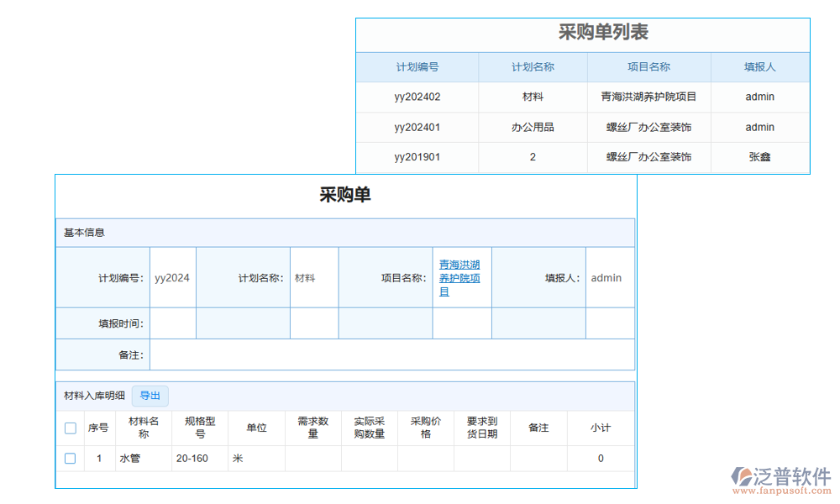
Task: Click the 项目名称 column header
Action: tap(648, 67)
